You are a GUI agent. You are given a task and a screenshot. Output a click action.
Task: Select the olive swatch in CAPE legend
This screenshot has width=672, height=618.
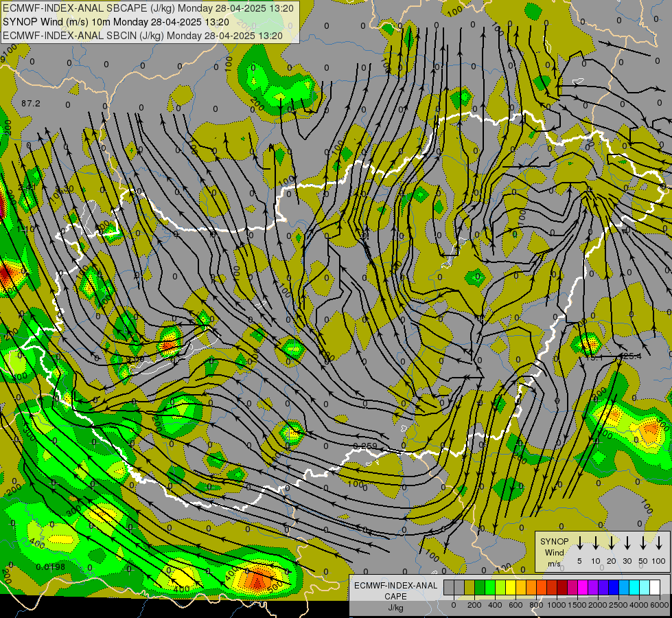(470, 587)
